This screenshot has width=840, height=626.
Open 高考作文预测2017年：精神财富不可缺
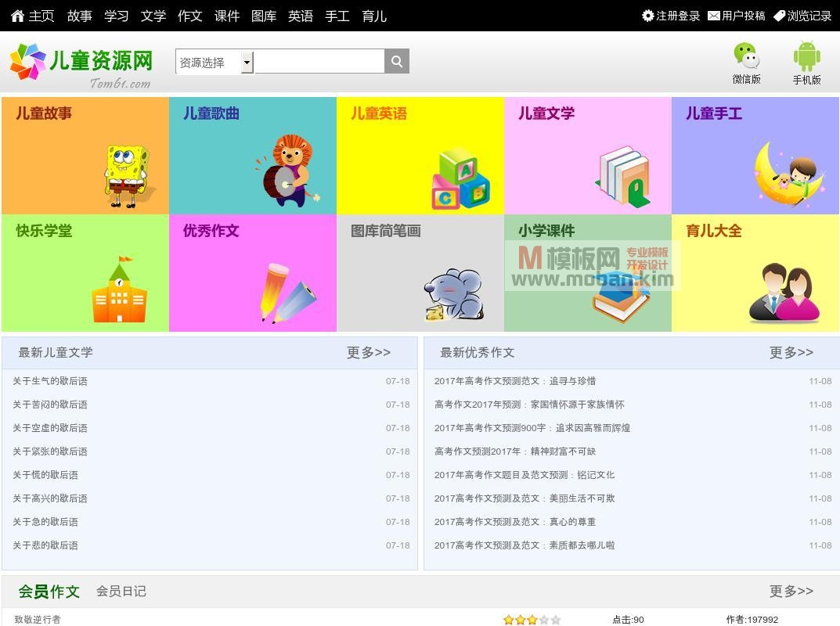tap(515, 452)
